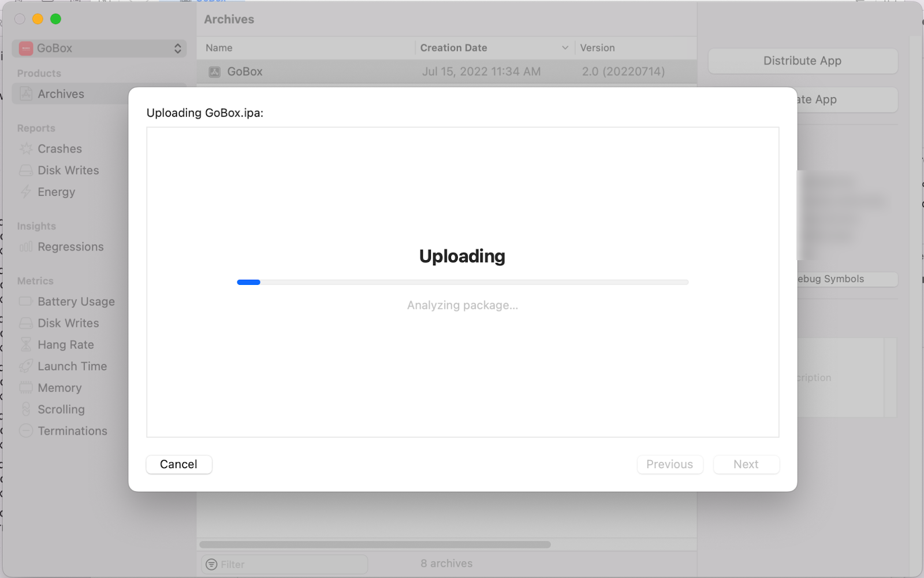This screenshot has height=578, width=924.
Task: Click the Distribute App button
Action: (x=803, y=61)
